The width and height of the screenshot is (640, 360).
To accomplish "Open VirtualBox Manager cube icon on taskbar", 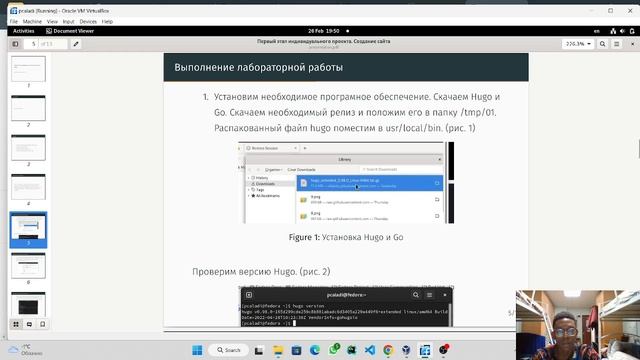I will point(406,350).
